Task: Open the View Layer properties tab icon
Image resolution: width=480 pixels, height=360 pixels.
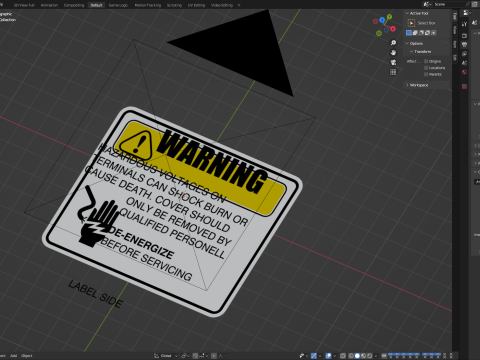Action: [464, 54]
